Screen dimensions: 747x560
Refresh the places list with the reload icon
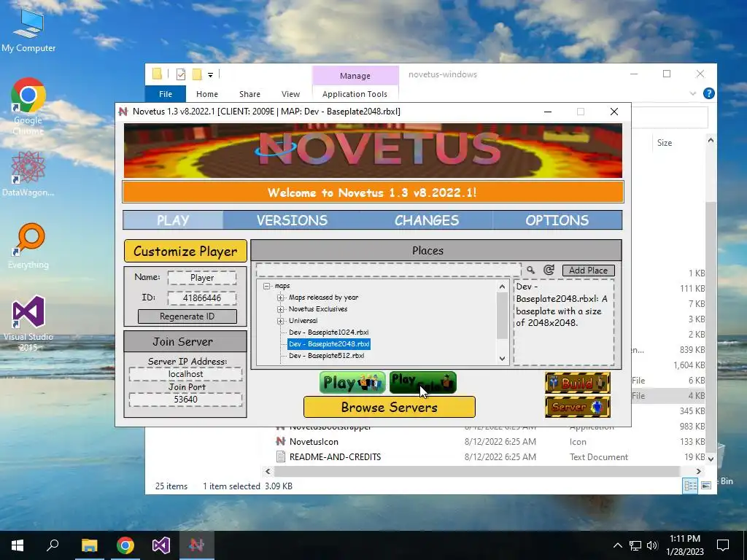pos(549,270)
